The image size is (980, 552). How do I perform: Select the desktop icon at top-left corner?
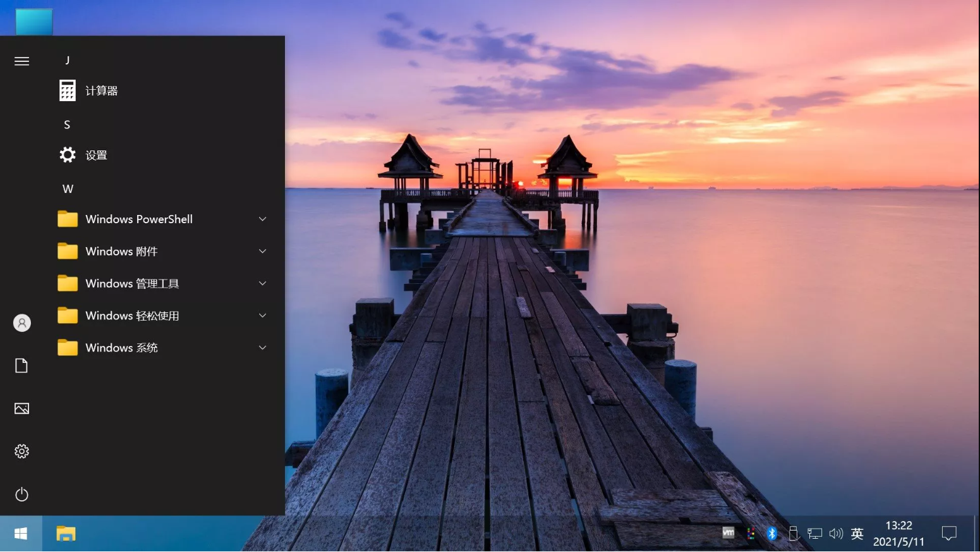pos(34,21)
